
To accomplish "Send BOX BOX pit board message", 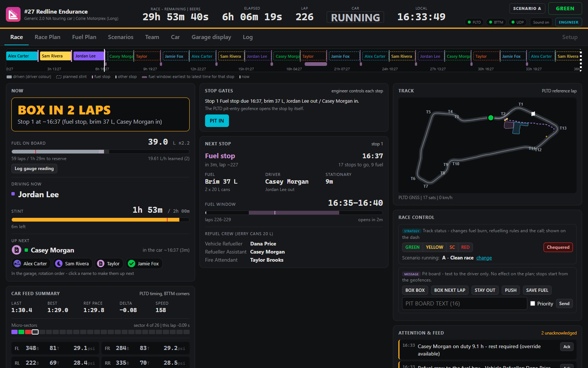I will (x=415, y=290).
